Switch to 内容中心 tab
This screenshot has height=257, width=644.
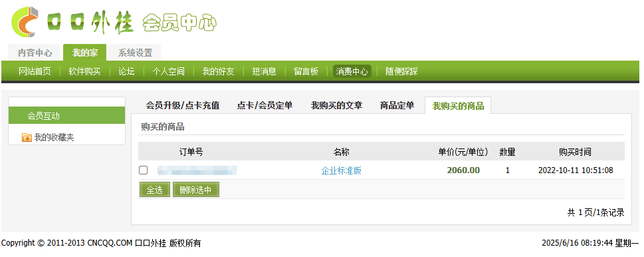[35, 53]
